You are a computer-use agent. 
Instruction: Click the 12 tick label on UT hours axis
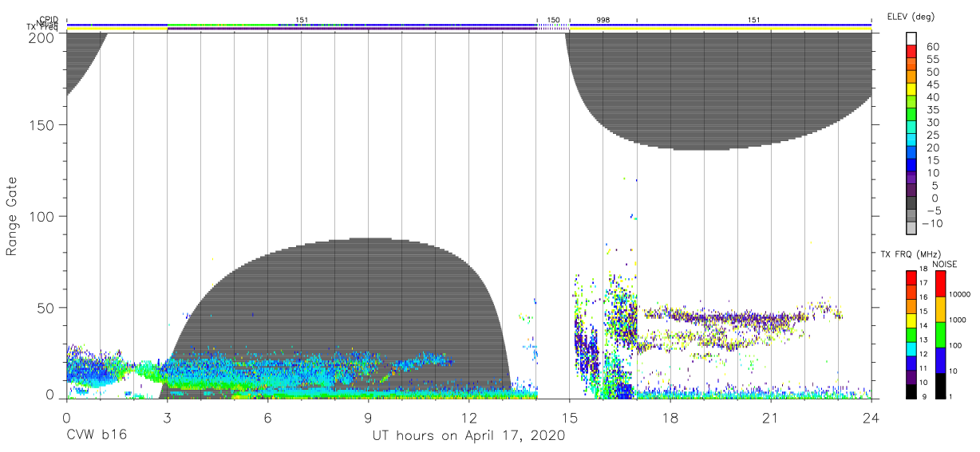click(468, 417)
